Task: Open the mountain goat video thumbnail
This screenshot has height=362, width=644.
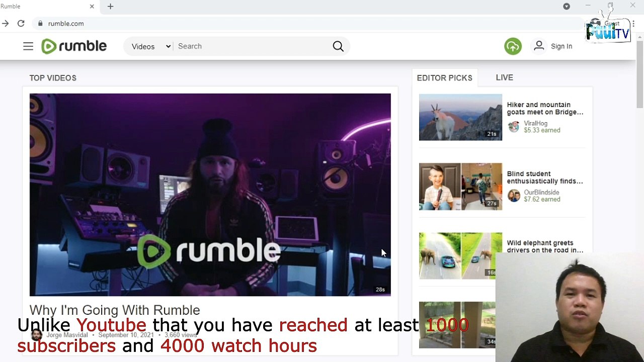Action: point(460,117)
